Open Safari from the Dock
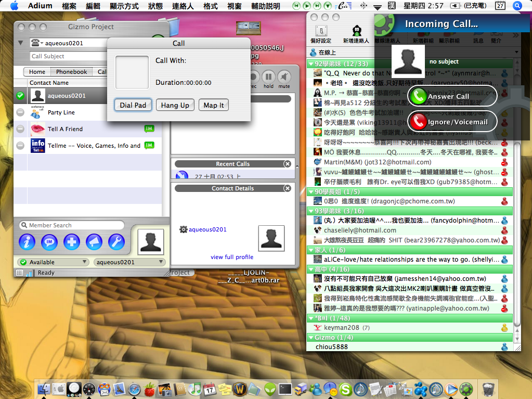 [x=134, y=389]
